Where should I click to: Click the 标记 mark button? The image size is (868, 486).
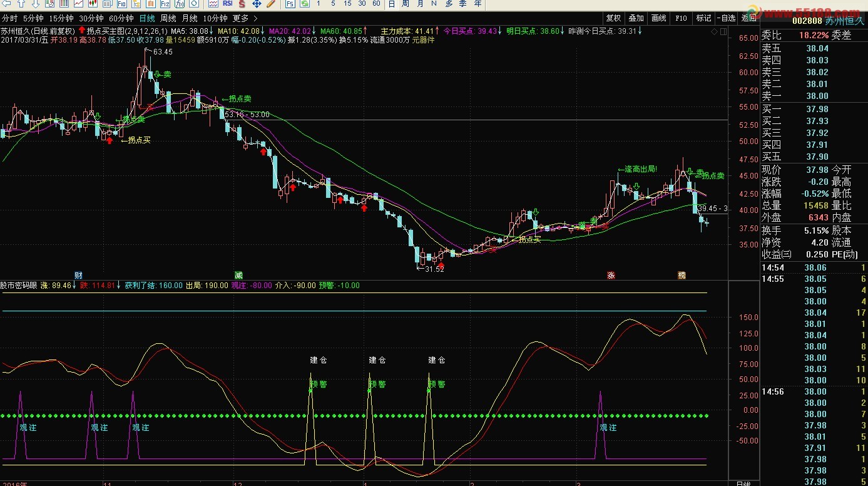click(704, 18)
